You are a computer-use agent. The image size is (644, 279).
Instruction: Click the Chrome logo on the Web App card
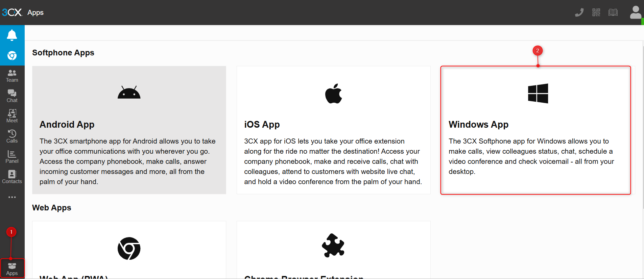129,249
